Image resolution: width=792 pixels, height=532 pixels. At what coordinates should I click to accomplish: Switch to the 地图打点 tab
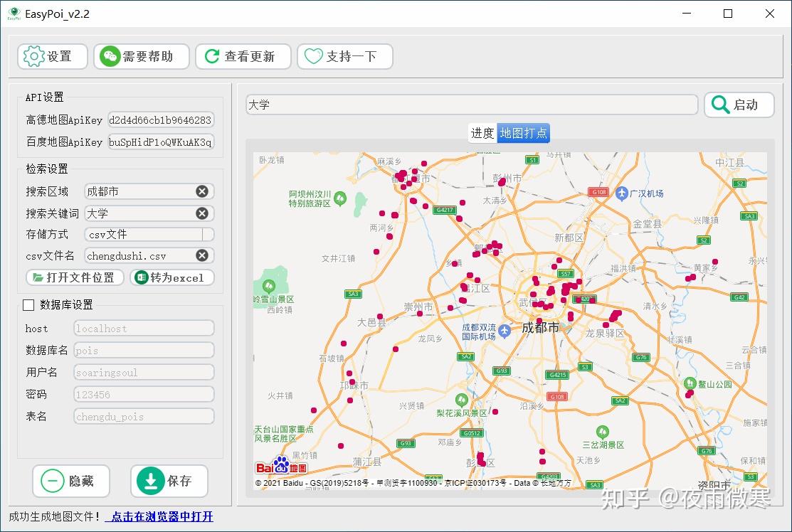point(523,133)
